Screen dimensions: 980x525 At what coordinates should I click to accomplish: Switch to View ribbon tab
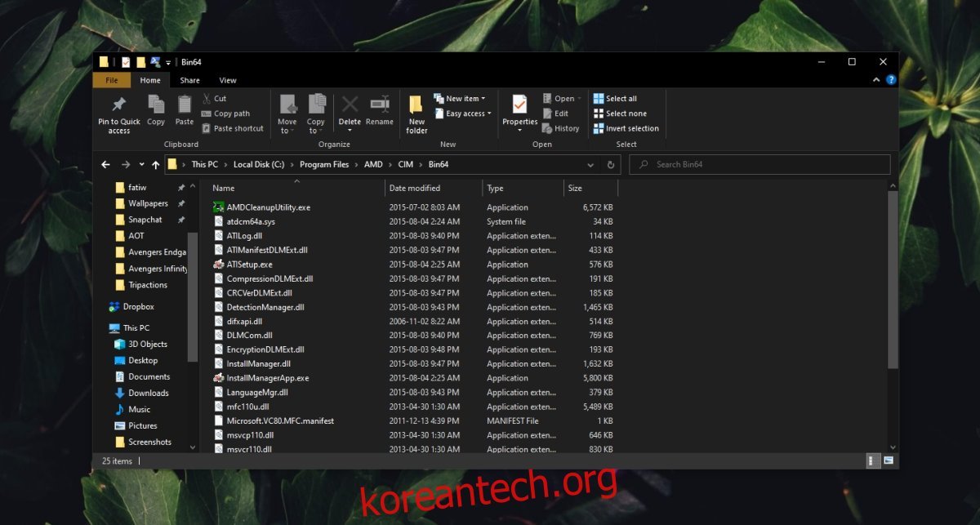coord(228,80)
